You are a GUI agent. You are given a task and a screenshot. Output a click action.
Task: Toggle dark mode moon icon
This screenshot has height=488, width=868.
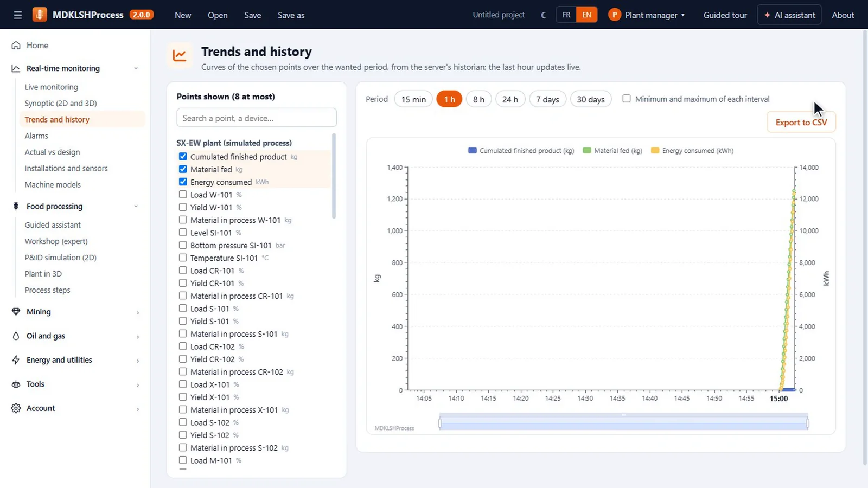543,15
